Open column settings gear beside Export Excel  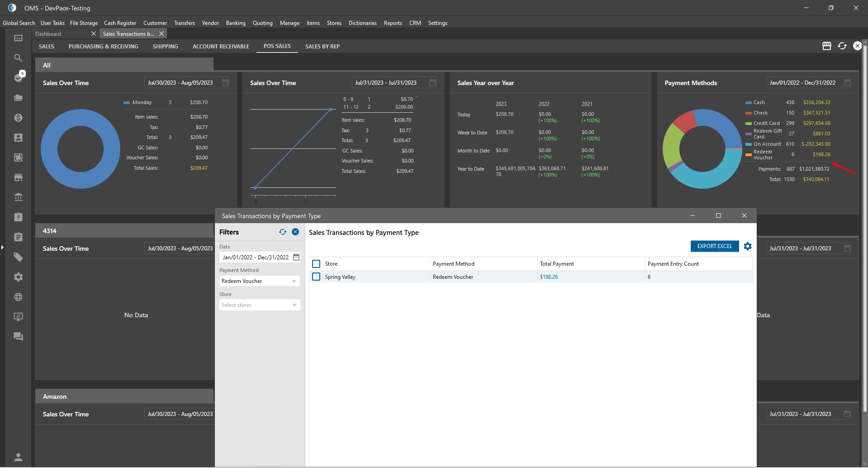coord(748,246)
